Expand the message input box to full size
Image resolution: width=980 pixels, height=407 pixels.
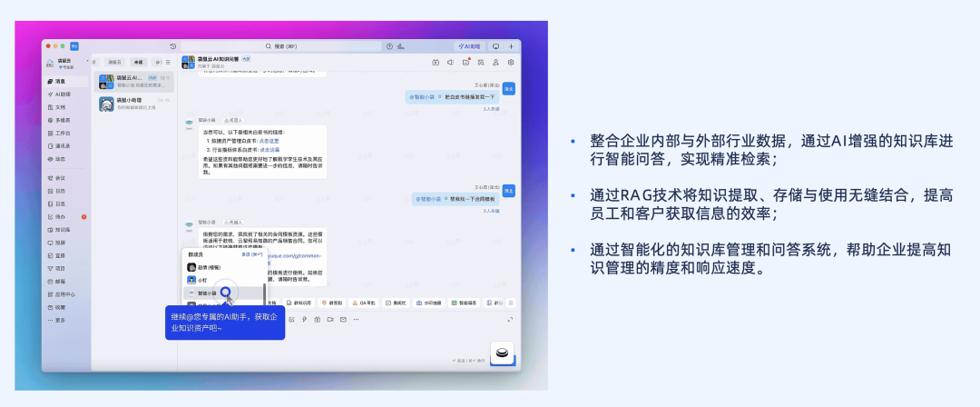point(510,319)
